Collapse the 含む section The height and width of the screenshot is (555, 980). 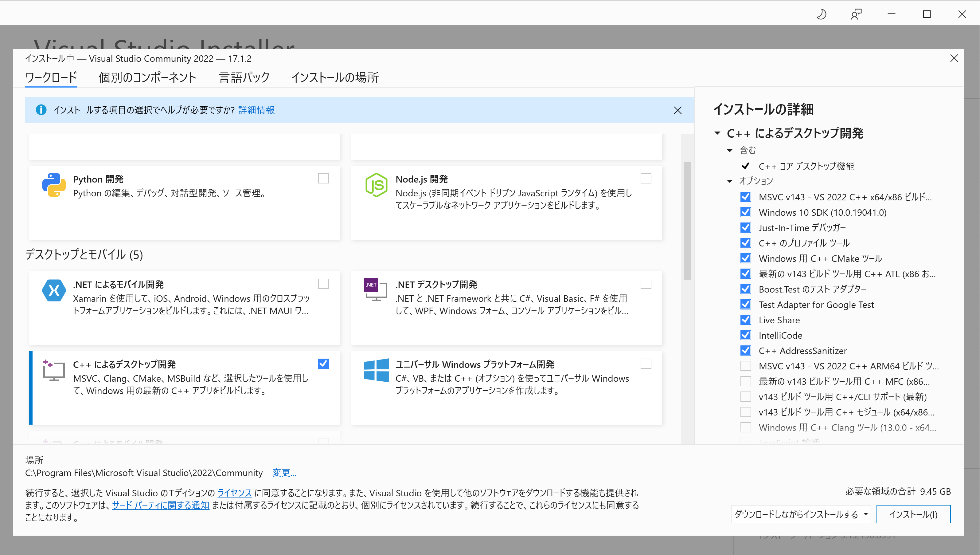coord(730,151)
